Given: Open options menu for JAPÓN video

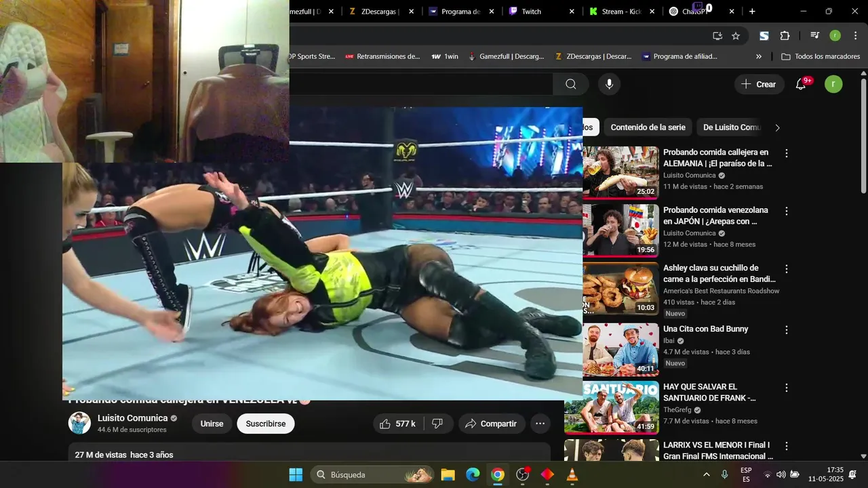Looking at the screenshot, I should tap(787, 211).
